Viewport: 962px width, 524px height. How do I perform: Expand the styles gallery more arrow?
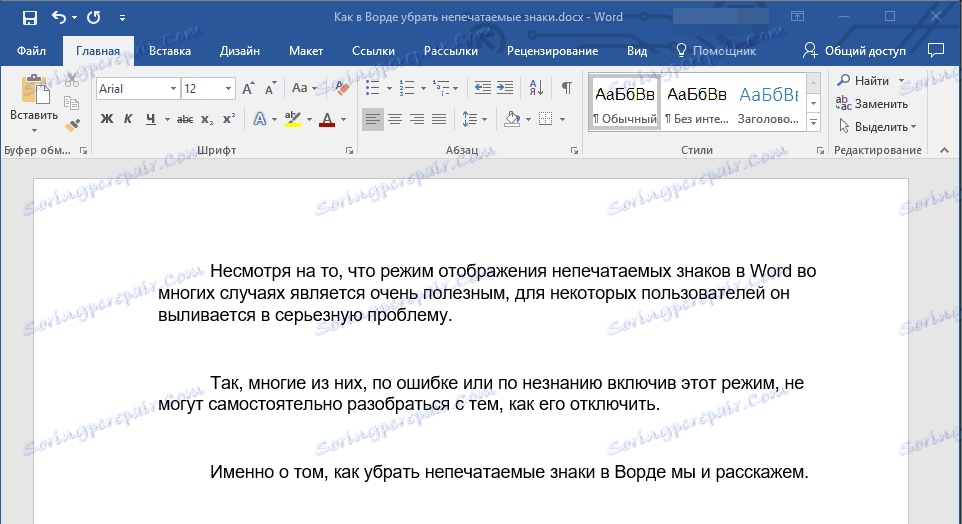point(814,123)
